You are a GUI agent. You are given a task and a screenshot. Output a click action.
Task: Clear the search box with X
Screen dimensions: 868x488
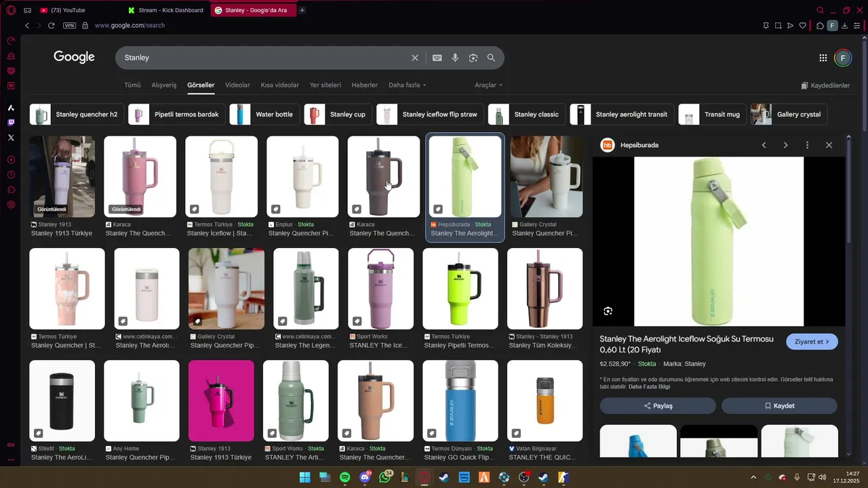pyautogui.click(x=415, y=58)
